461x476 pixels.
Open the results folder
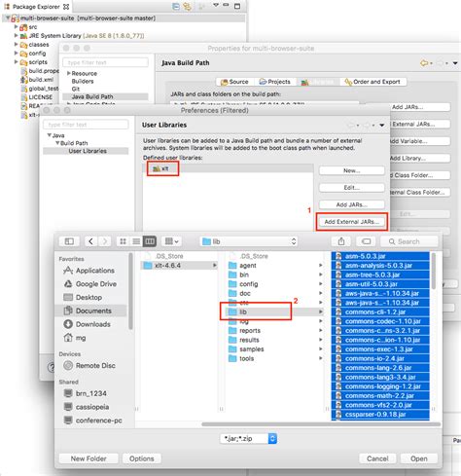[249, 340]
